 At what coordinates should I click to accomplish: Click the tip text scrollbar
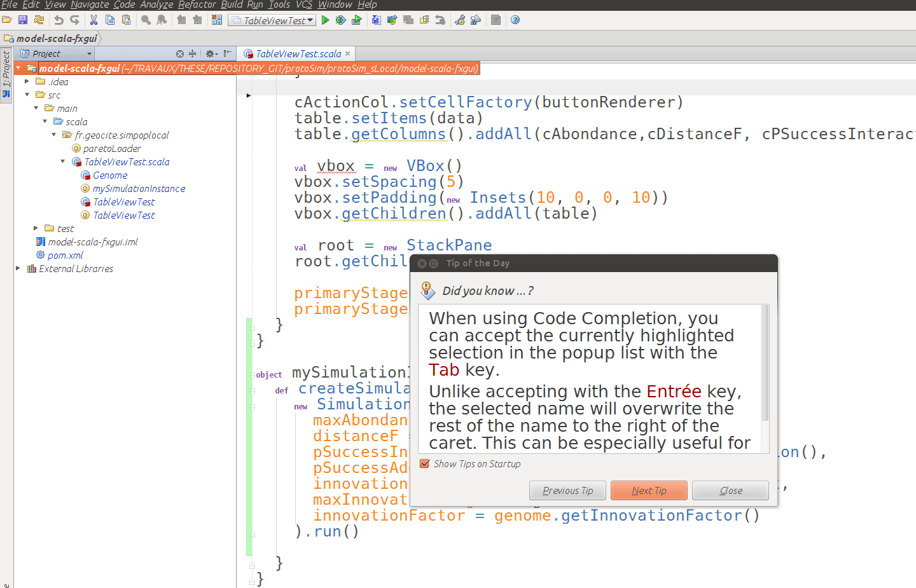pos(765,364)
